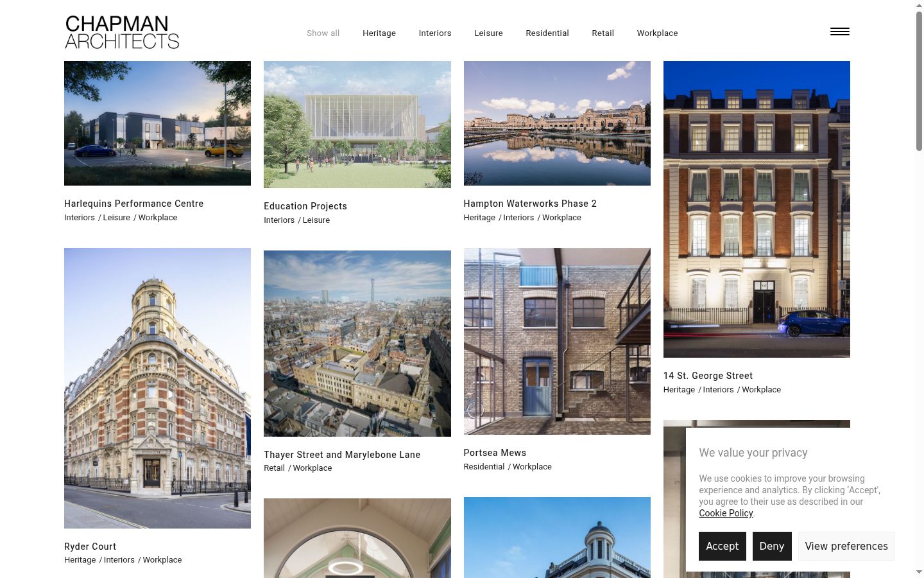
Task: Filter projects by Workplace
Action: click(657, 33)
